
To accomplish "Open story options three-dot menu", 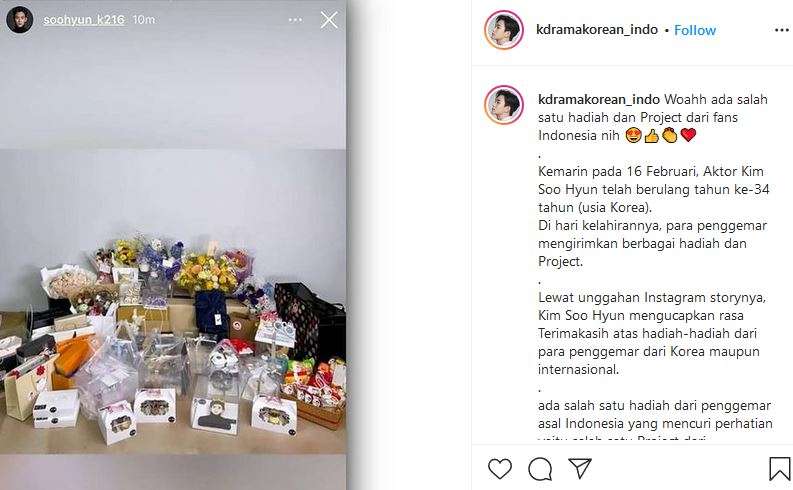I will click(x=295, y=20).
